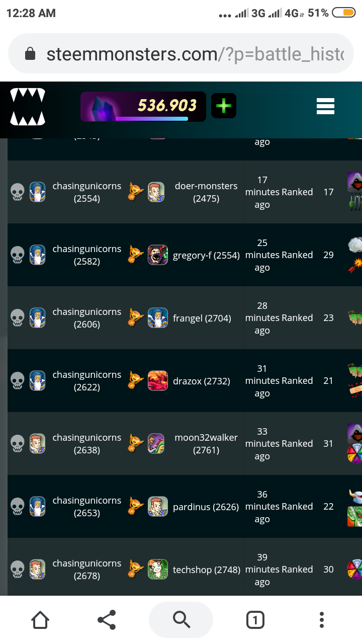Viewport: 362px width, 644px height.
Task: Open browser search button
Action: click(181, 620)
